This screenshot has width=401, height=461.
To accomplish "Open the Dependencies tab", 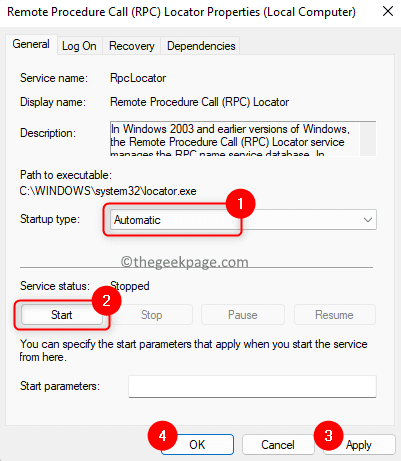I will 201,46.
